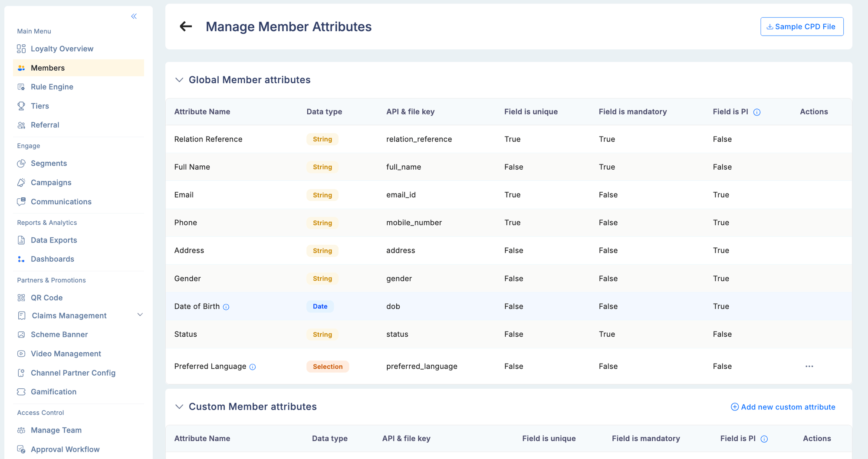Click the Claims Management document icon

[x=22, y=315]
